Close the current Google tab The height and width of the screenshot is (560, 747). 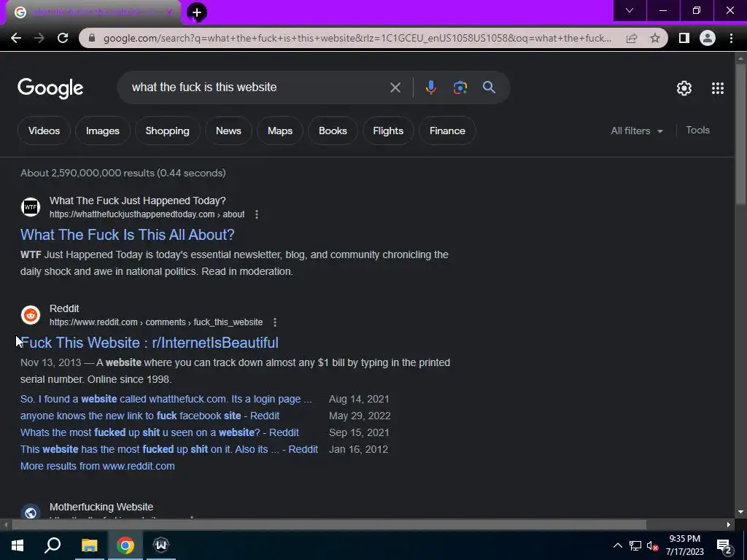tap(169, 12)
